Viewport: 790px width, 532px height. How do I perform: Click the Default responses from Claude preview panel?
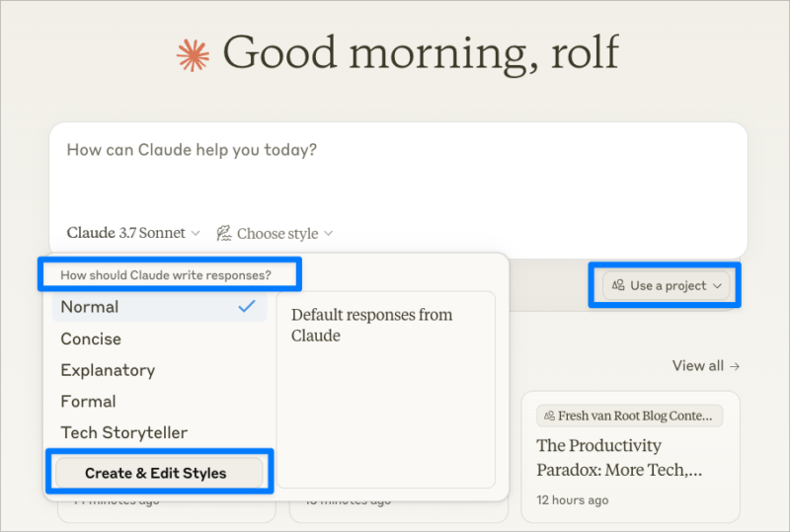coord(385,389)
